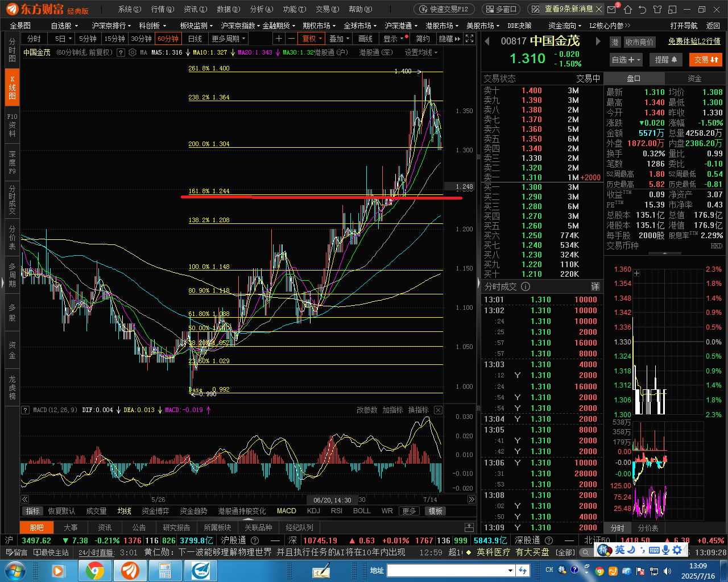Open Chrome from the Windows taskbar
Viewport: 728px width, 582px height.
point(94,570)
